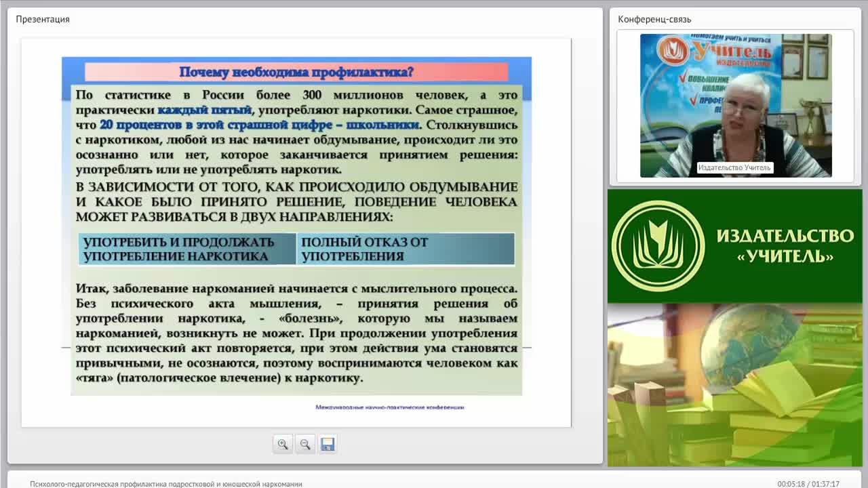Zoom out of the presentation slide
Screen dimensions: 868x488
point(305,444)
